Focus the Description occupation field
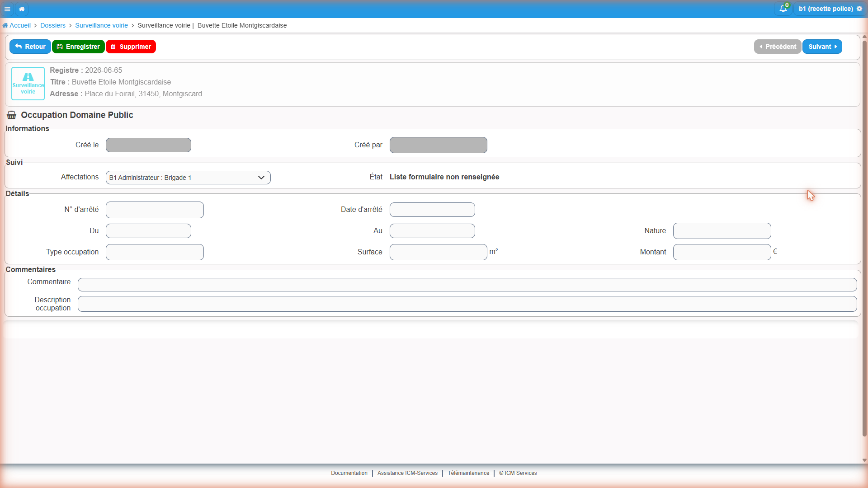Viewport: 868px width, 488px height. tap(467, 304)
